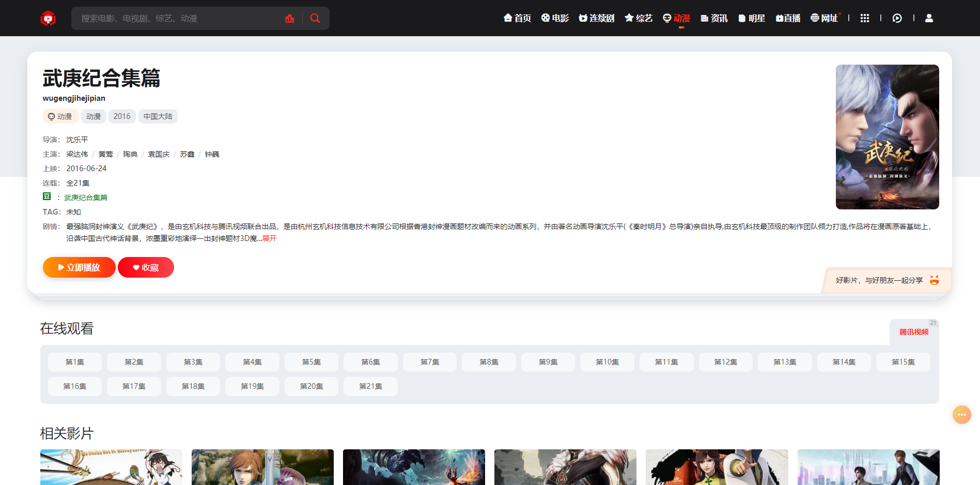Open the 连续剧 menu
Viewport: 980px width, 485px height.
pos(597,18)
